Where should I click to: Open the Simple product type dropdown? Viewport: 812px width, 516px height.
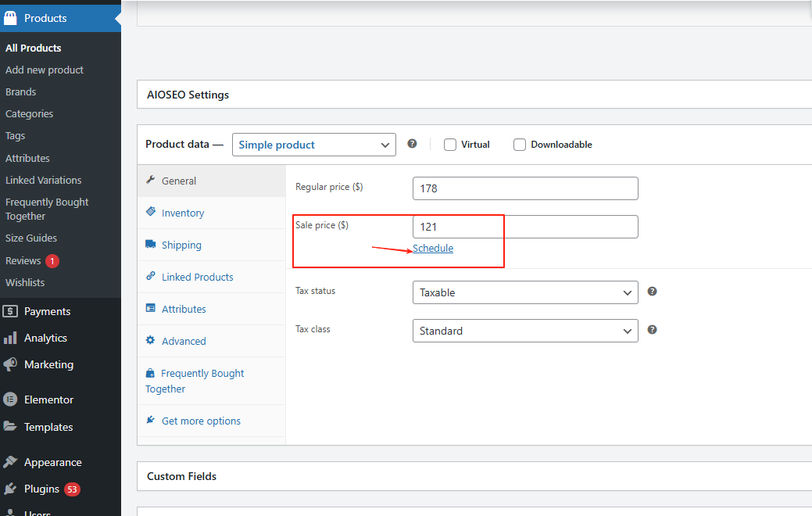click(313, 145)
